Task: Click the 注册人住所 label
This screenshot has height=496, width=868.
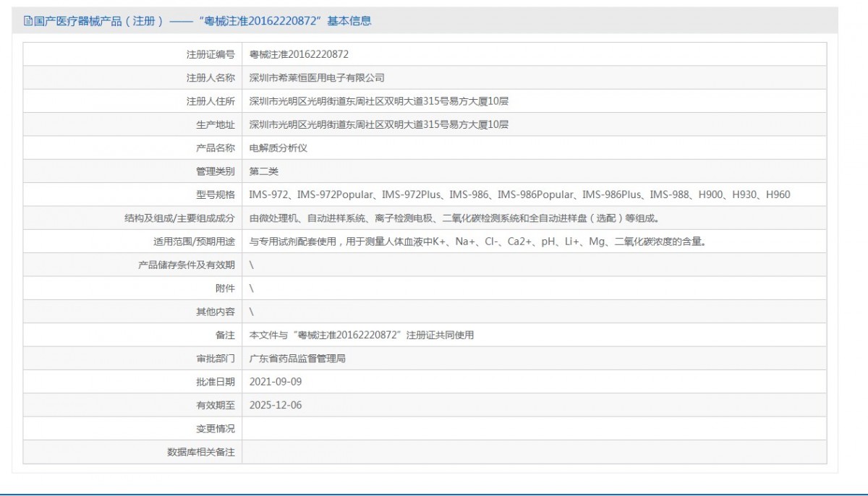Action: (210, 101)
